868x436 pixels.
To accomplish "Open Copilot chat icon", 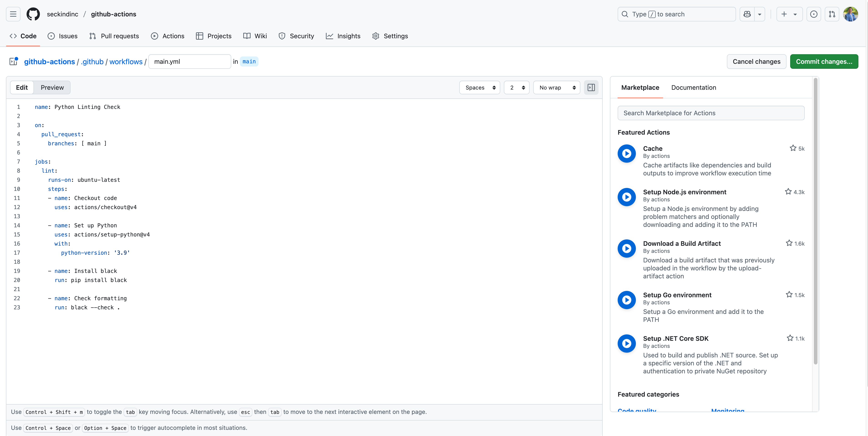I will 747,14.
